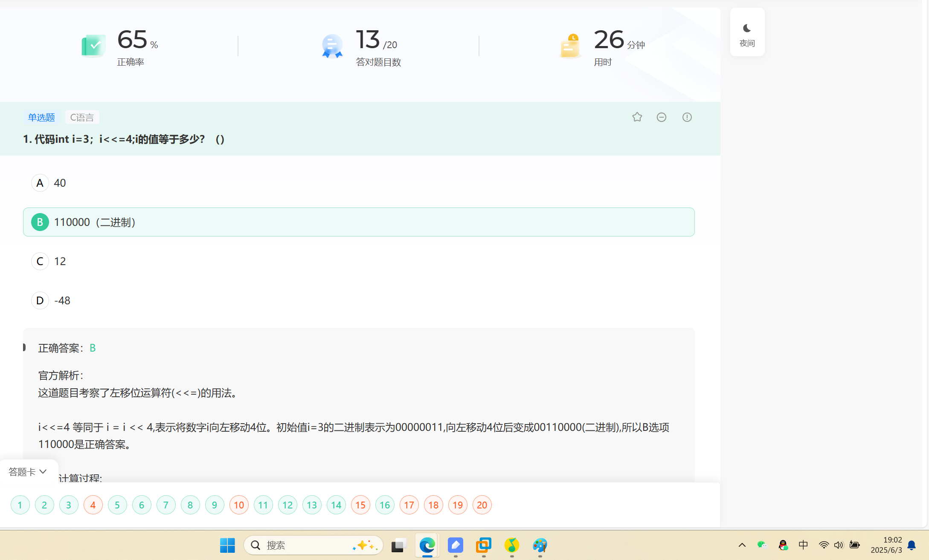Jump to question 4

[93, 505]
